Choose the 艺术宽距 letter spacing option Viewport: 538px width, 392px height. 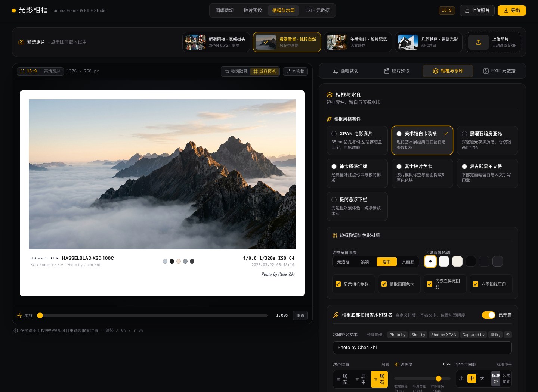point(506,379)
